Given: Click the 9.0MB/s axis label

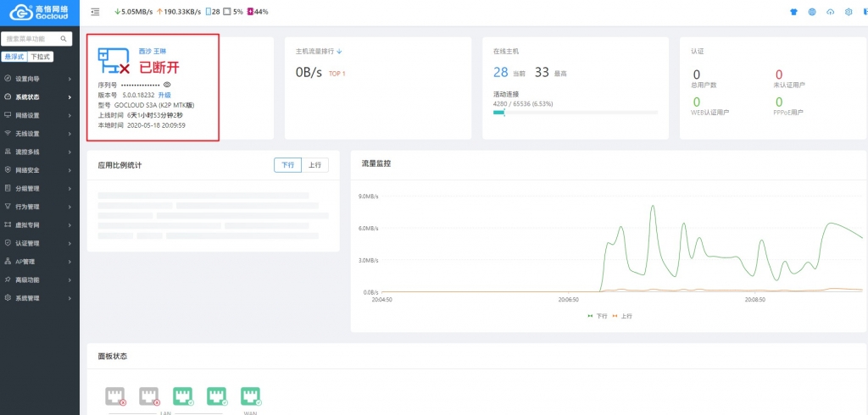Looking at the screenshot, I should tap(369, 196).
